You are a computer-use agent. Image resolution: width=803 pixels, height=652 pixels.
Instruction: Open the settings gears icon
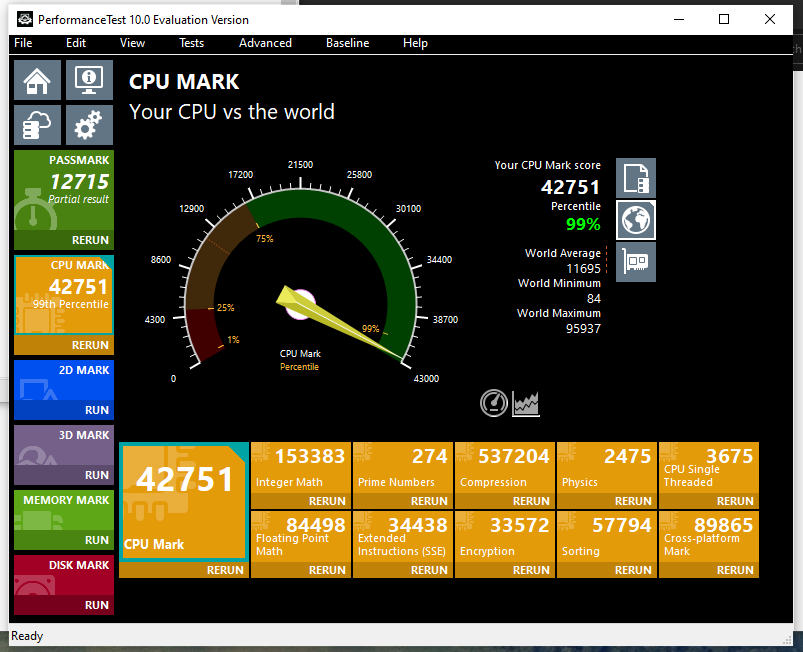[x=89, y=125]
